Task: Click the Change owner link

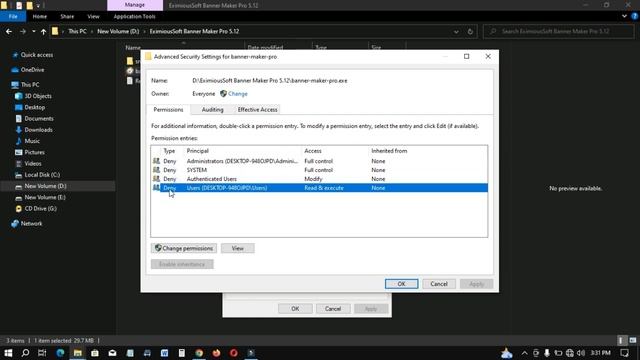Action: click(x=238, y=94)
